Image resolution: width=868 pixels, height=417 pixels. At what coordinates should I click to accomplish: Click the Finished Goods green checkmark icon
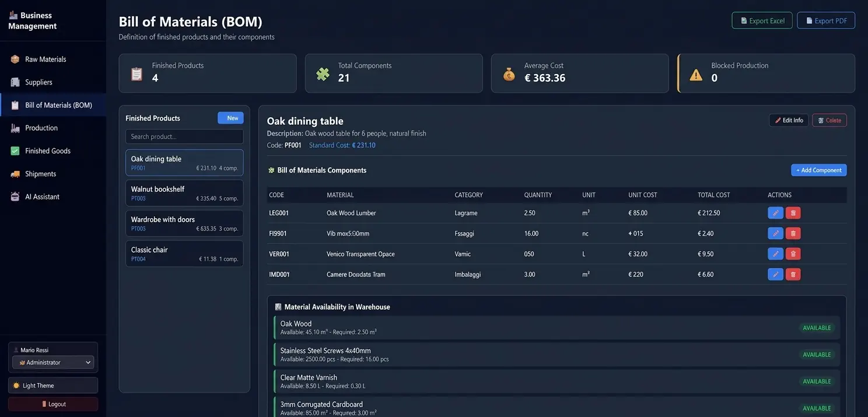click(x=15, y=150)
